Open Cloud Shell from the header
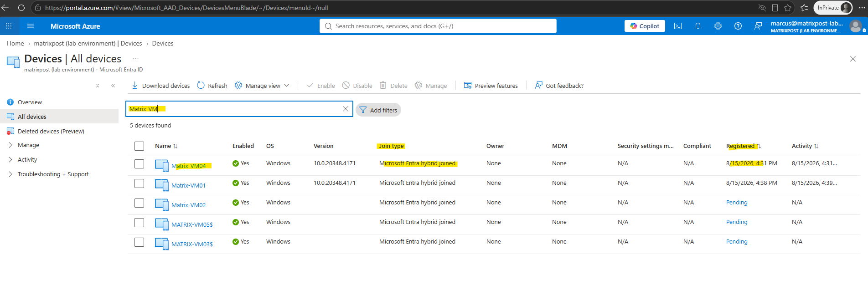 [678, 26]
